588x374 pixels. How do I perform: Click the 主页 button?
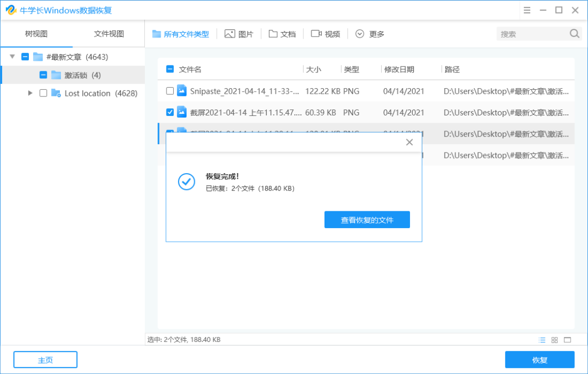click(x=45, y=359)
